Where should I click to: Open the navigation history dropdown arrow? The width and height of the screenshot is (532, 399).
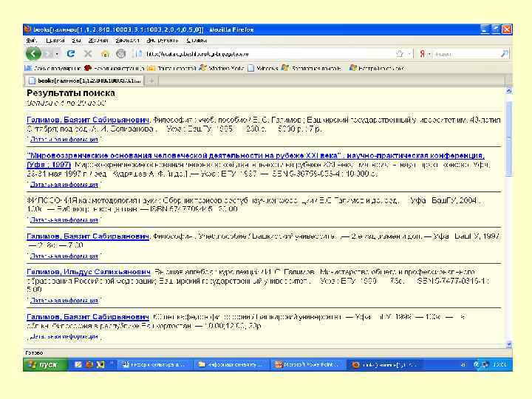tap(57, 54)
